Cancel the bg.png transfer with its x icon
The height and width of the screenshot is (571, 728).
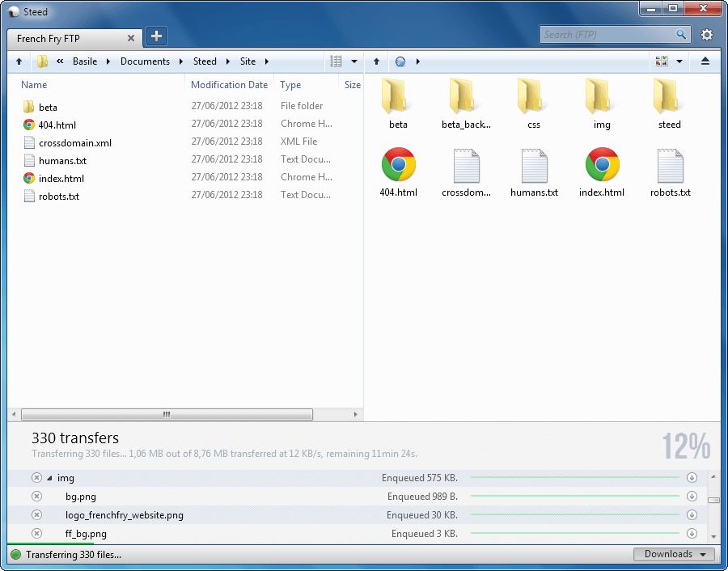tap(36, 497)
